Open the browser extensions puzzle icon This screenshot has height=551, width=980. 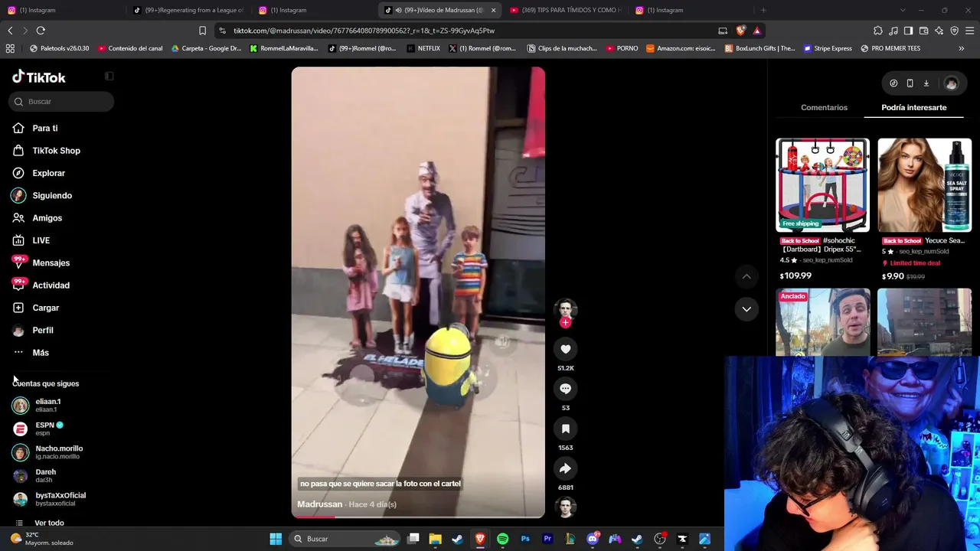[877, 31]
